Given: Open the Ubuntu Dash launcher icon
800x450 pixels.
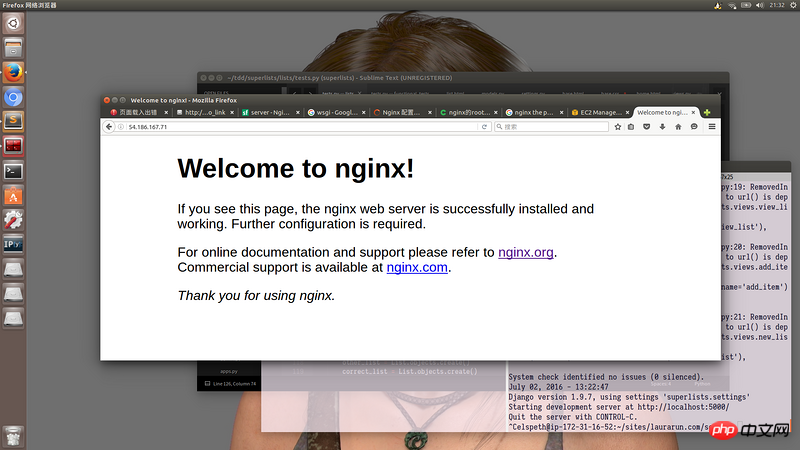Looking at the screenshot, I should coord(13,23).
